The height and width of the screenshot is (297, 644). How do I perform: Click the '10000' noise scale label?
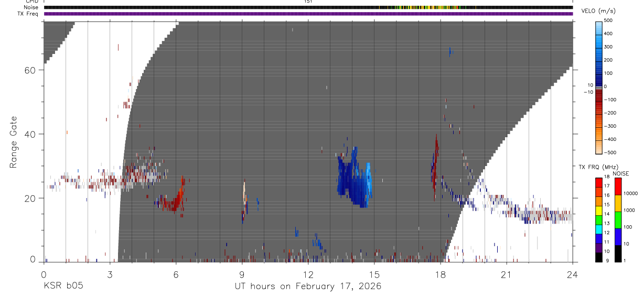pos(631,193)
